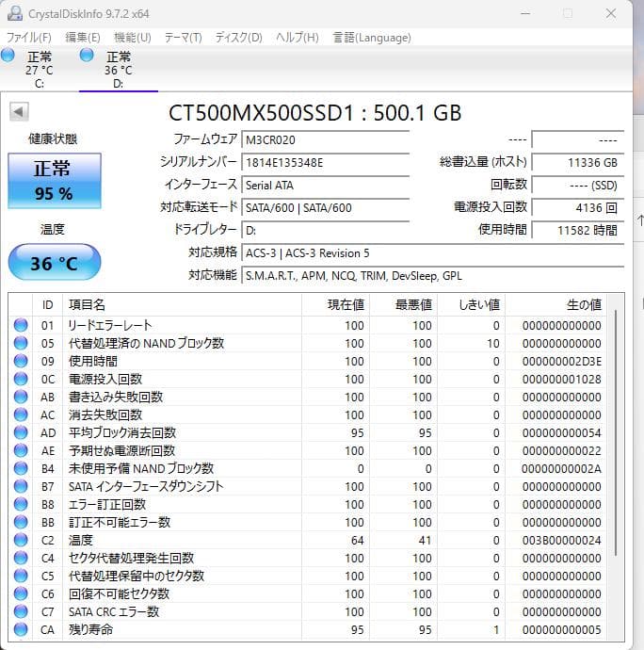Image resolution: width=644 pixels, height=650 pixels.
Task: Click status dot for 平均ブロック消去回数 row
Action: click(21, 432)
